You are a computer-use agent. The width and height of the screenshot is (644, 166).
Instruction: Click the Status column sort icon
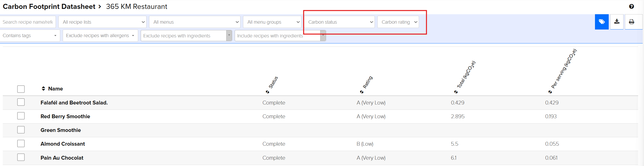267,92
